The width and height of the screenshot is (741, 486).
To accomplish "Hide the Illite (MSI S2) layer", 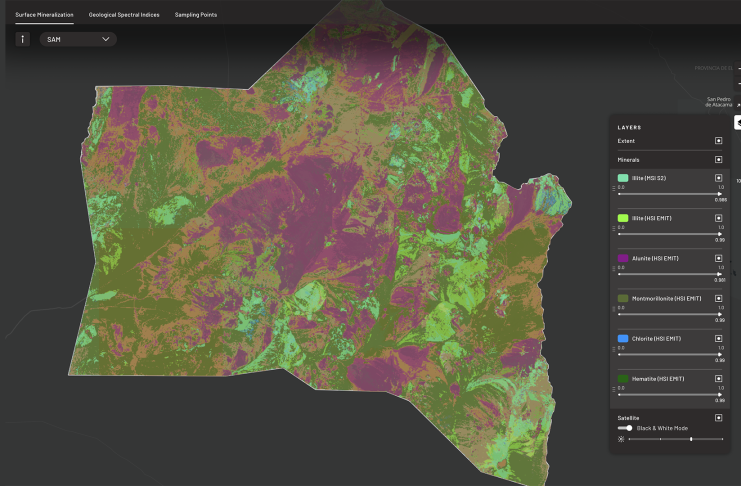I will click(x=718, y=177).
